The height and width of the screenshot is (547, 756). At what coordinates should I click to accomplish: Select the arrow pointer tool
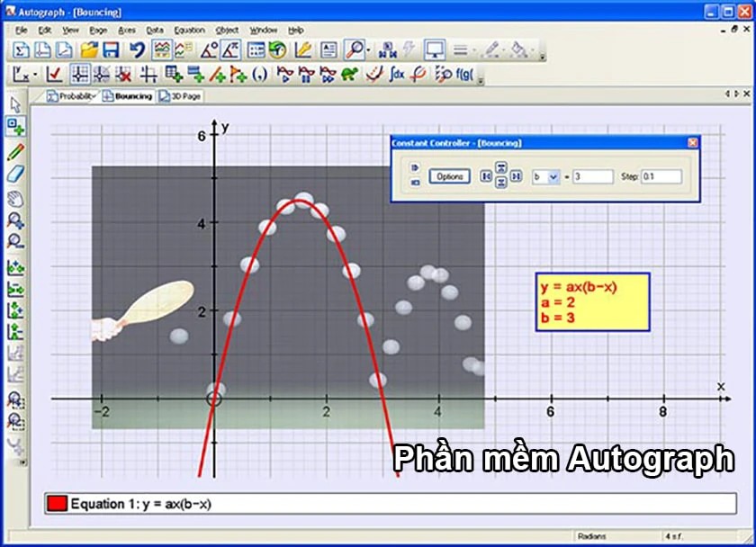[15, 104]
